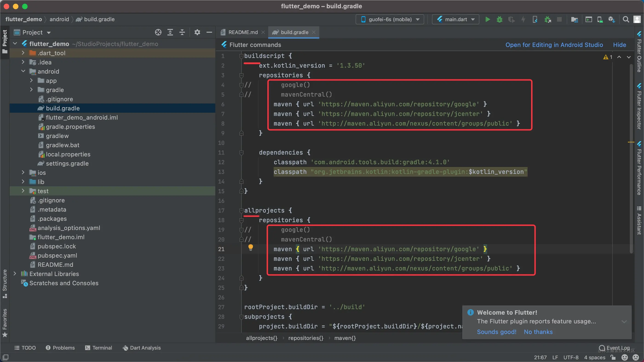Click the Run button to execute app
This screenshot has height=362, width=644.
click(x=486, y=19)
